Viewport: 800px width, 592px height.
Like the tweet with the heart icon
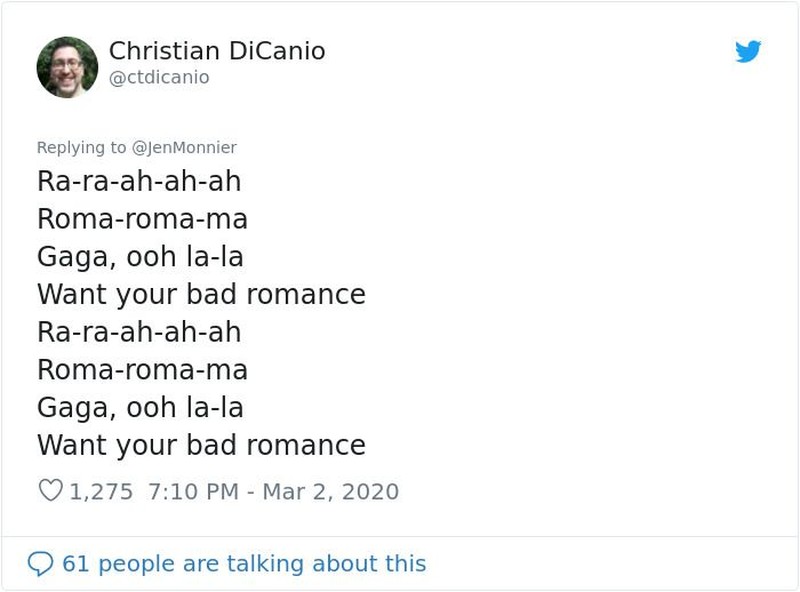50,491
